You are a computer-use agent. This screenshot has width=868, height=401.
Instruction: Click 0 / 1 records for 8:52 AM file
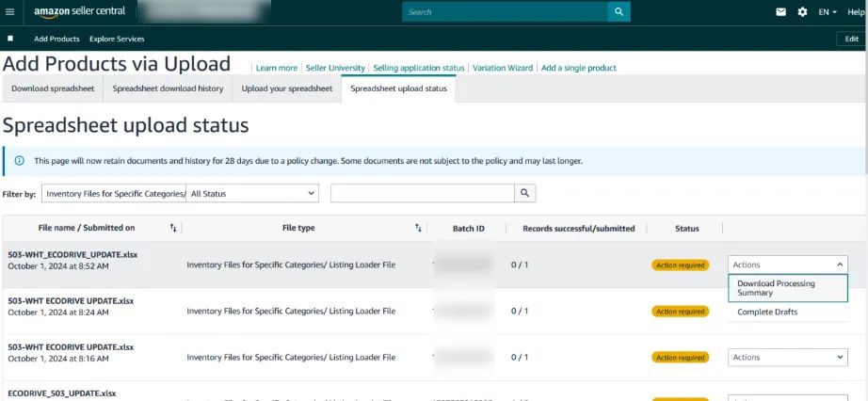[x=520, y=265]
